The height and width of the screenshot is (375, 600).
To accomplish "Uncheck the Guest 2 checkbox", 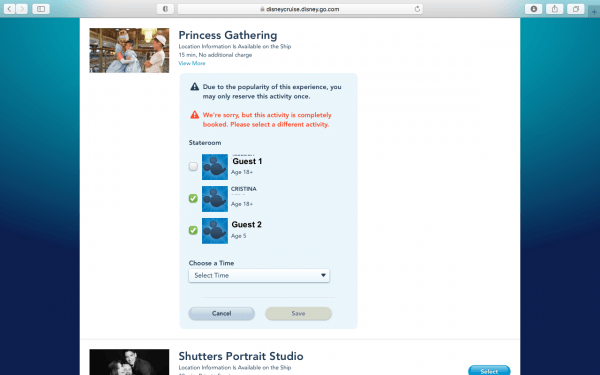I will (x=193, y=230).
